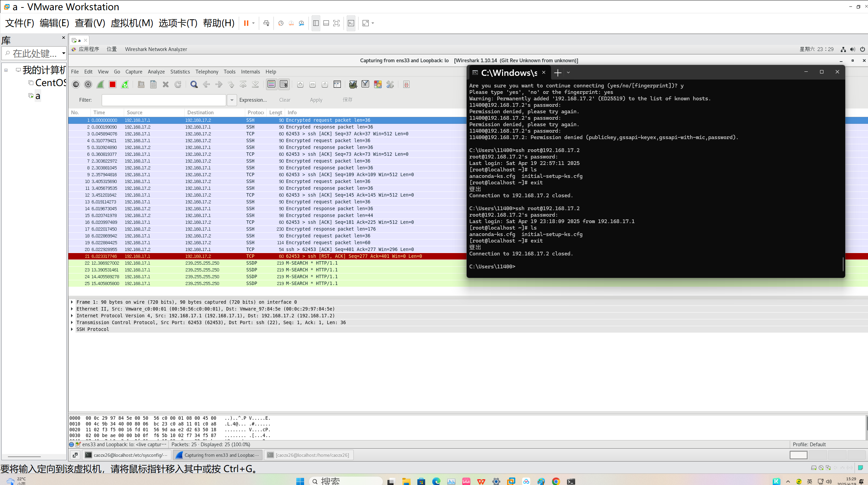Open the Telephony menu
The height and width of the screenshot is (485, 868).
[207, 72]
